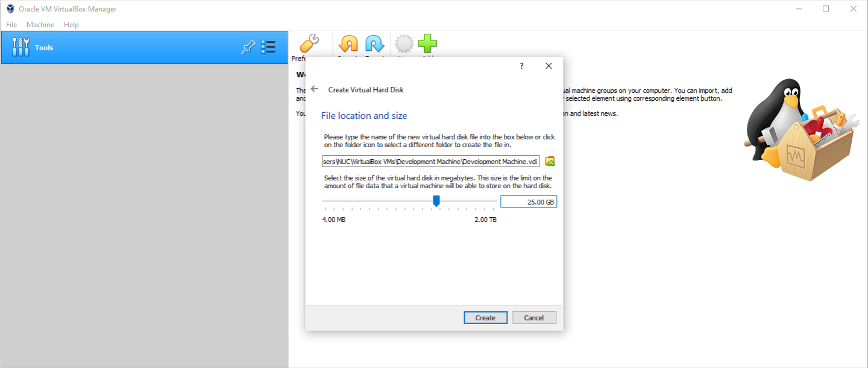Click the Export appliance arrow icon
Screen dimensions: 868x368
[x=374, y=44]
